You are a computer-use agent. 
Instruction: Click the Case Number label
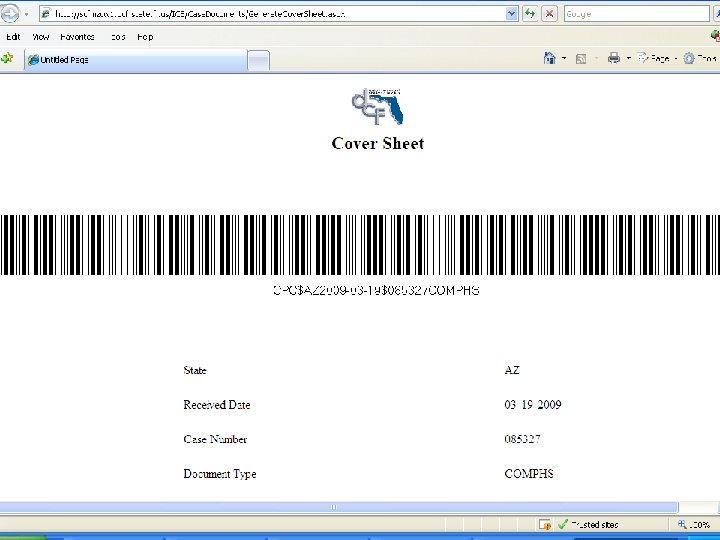[x=215, y=439]
